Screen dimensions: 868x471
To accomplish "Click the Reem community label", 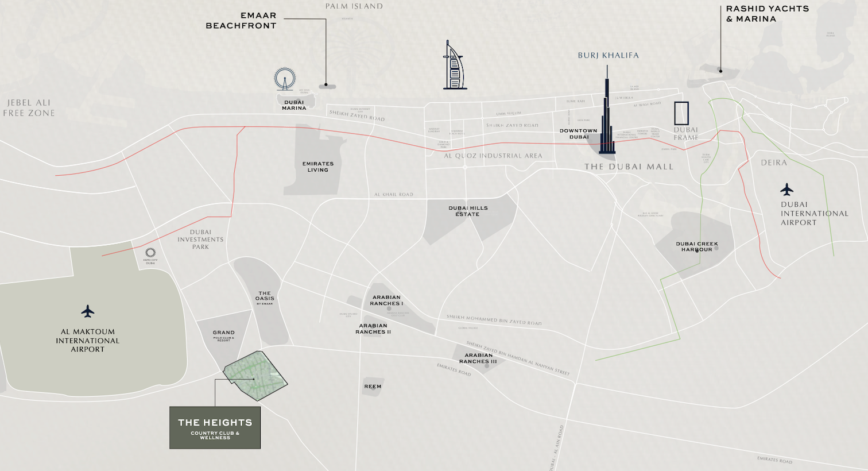I will [373, 387].
